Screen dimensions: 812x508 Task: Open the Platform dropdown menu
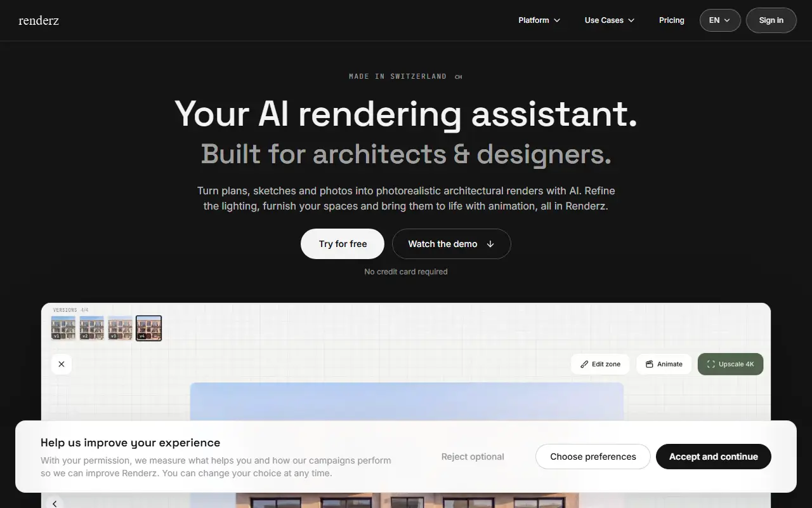539,20
